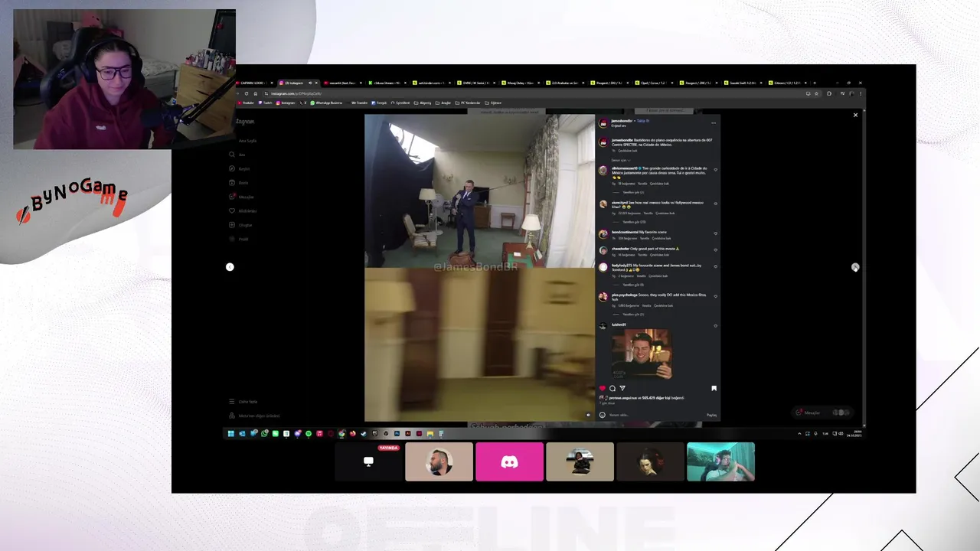
Task: Click GIF image in luishm91 comment
Action: tap(642, 354)
